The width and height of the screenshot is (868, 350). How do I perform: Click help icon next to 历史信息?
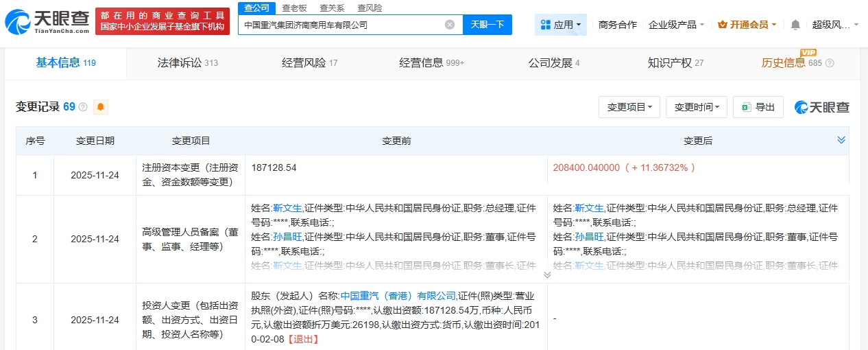(x=830, y=63)
